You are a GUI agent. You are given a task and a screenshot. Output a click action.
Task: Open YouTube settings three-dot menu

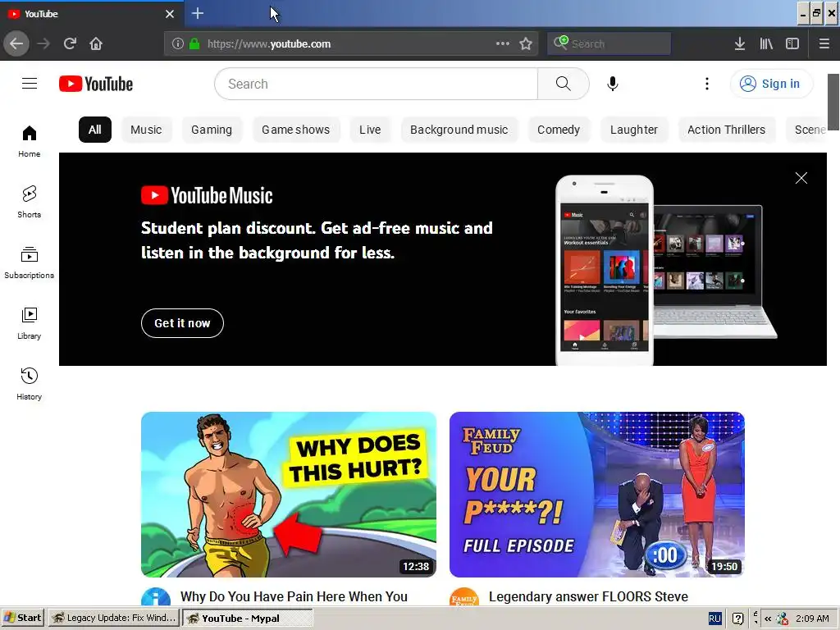(x=707, y=84)
